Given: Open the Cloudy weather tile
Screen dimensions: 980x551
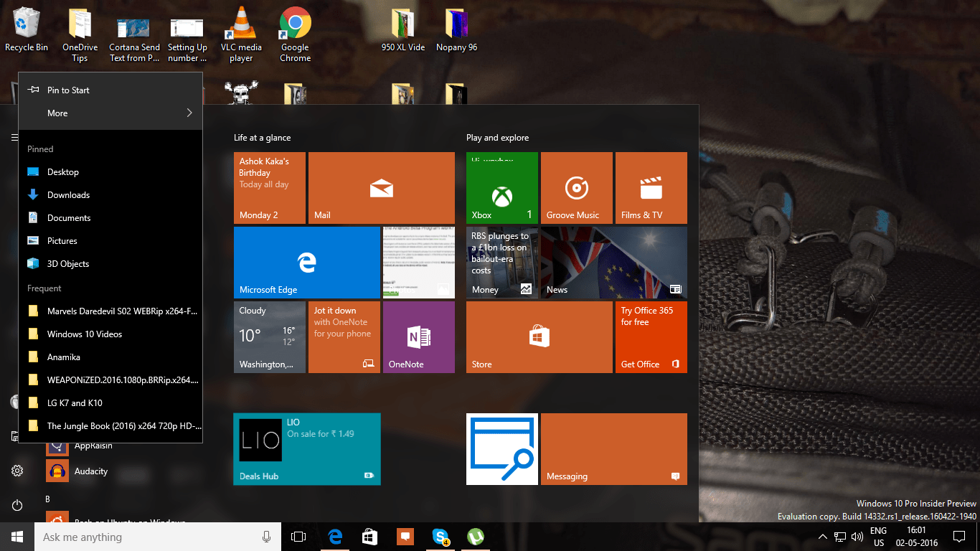Looking at the screenshot, I should tap(270, 337).
